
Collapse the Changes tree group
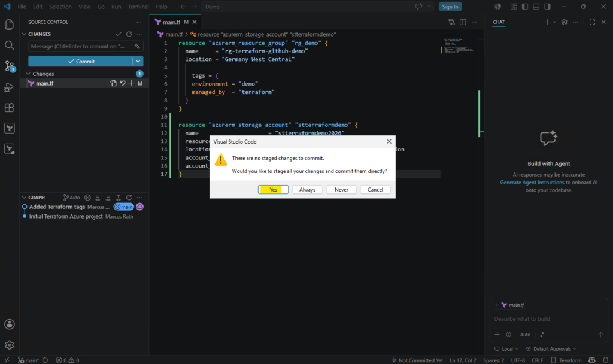(x=28, y=74)
